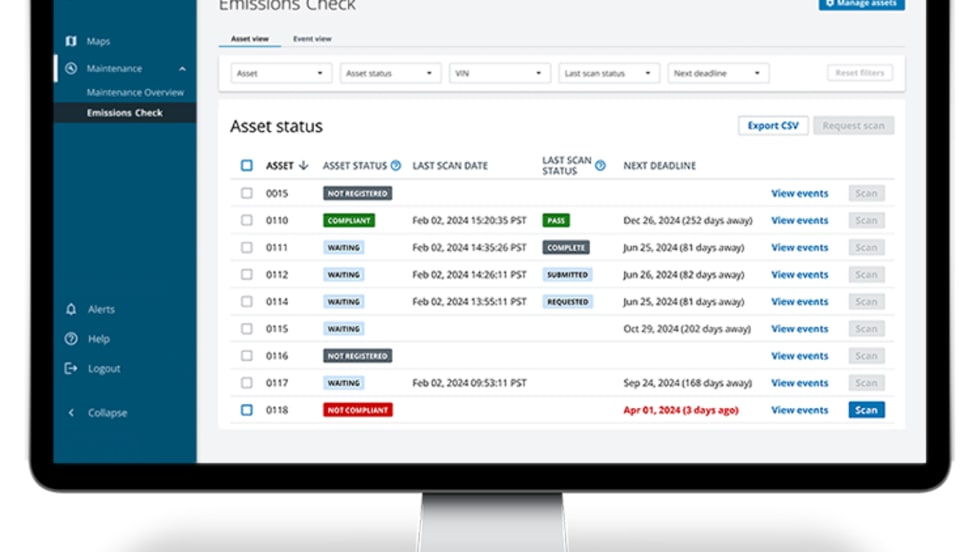Check the box for asset 0114

(247, 301)
